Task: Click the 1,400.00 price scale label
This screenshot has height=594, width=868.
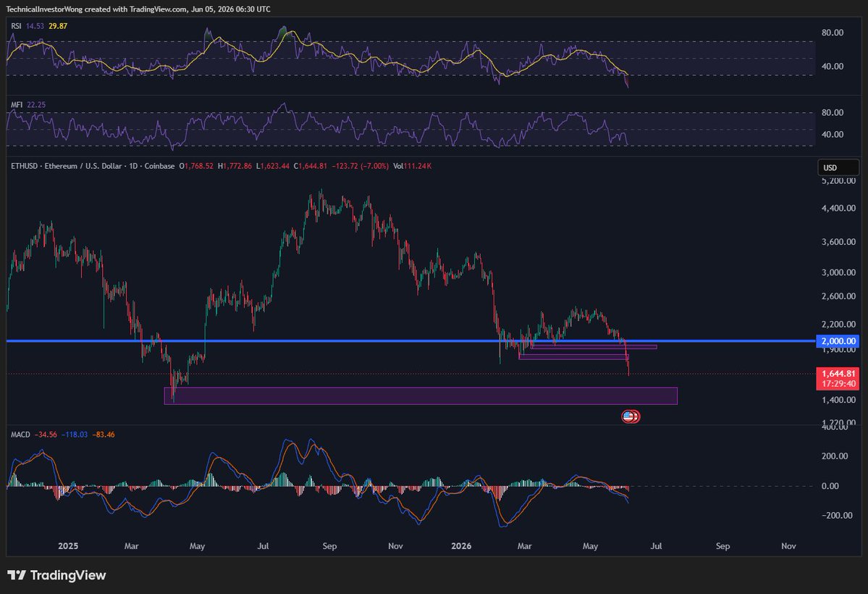Action: pos(838,400)
